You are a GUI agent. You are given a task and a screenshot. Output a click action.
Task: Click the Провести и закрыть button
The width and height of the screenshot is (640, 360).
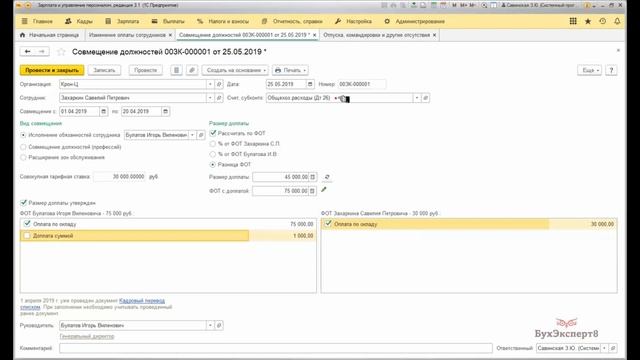tap(52, 70)
